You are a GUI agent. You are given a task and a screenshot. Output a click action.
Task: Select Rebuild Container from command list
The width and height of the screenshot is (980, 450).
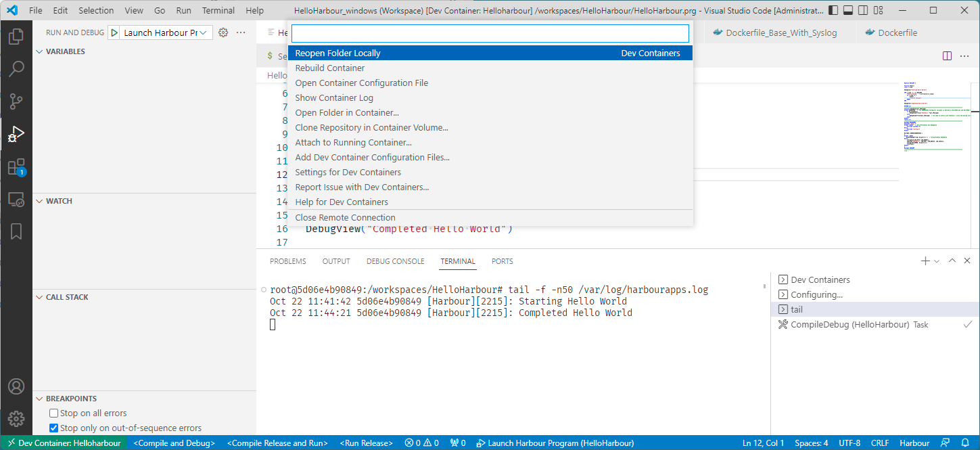330,68
